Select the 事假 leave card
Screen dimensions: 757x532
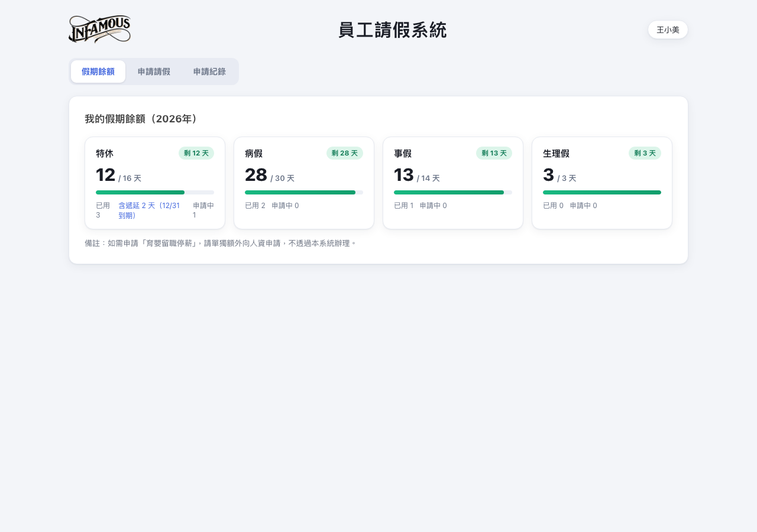click(453, 183)
